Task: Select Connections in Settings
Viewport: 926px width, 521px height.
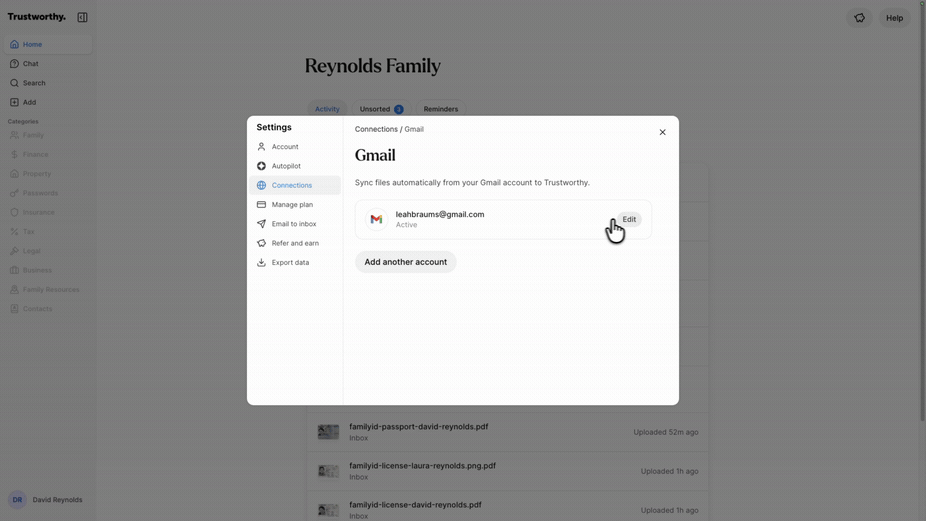Action: 295,185
